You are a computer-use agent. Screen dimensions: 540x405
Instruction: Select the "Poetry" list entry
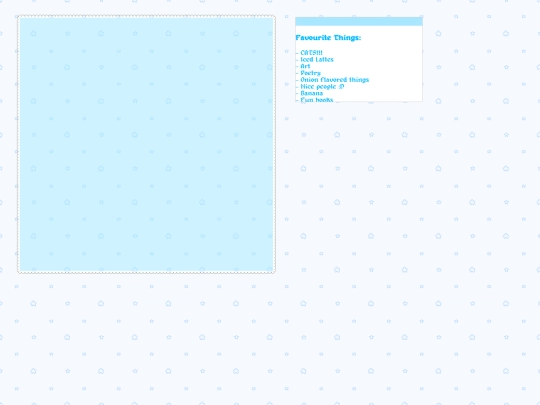tap(310, 73)
